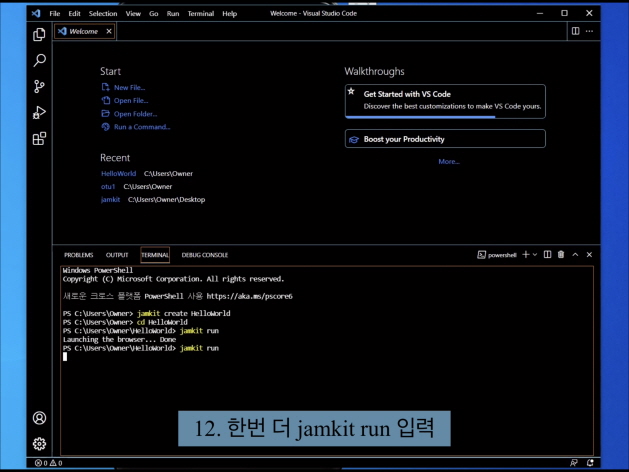Open the Edit menu

(x=74, y=13)
